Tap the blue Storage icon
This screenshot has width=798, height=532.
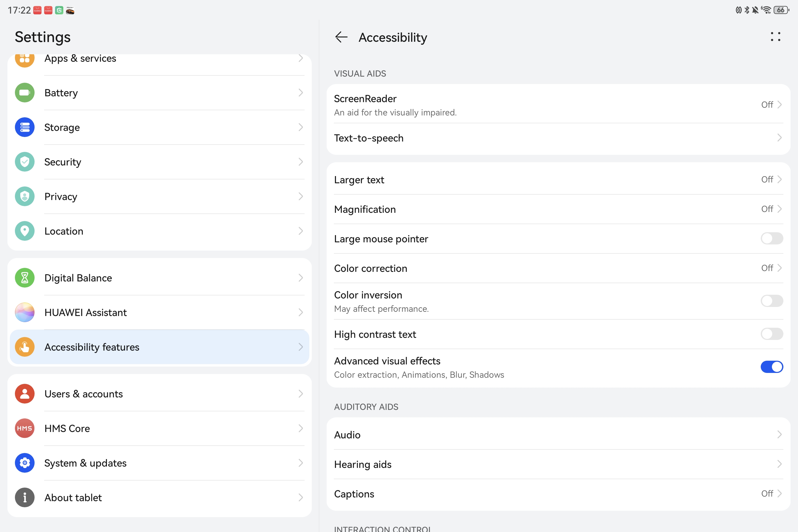(24, 127)
